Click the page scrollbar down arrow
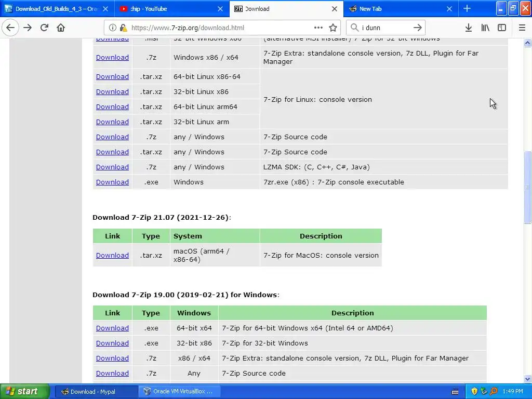532x399 pixels. point(527,379)
